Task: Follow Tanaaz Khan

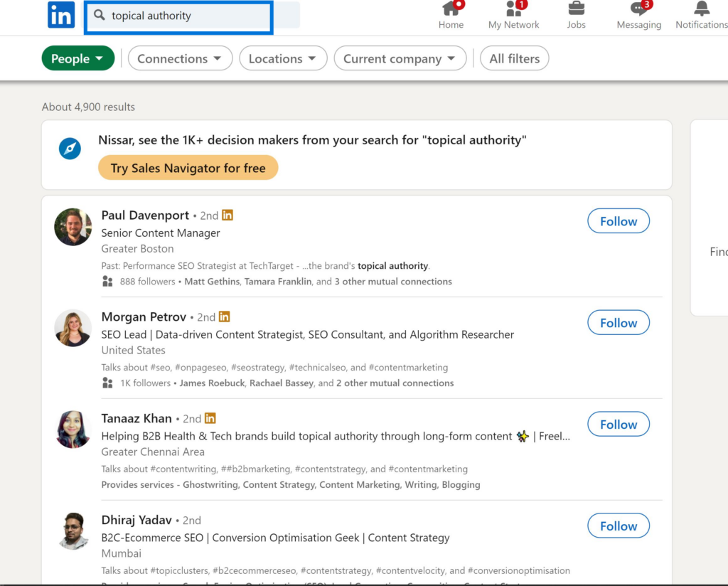Action: click(x=618, y=424)
